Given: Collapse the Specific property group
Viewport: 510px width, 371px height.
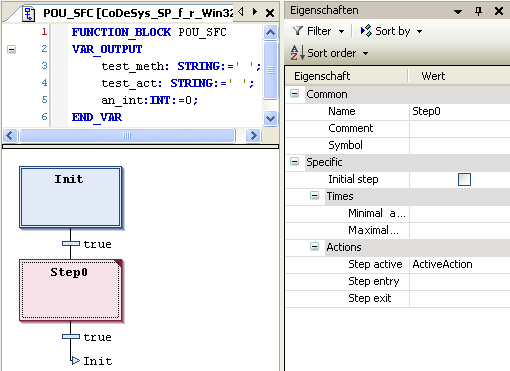Looking at the screenshot, I should [295, 162].
